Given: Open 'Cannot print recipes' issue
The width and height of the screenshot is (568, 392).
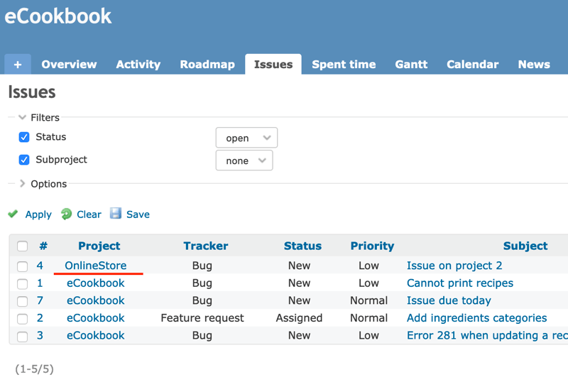Looking at the screenshot, I should 460,283.
